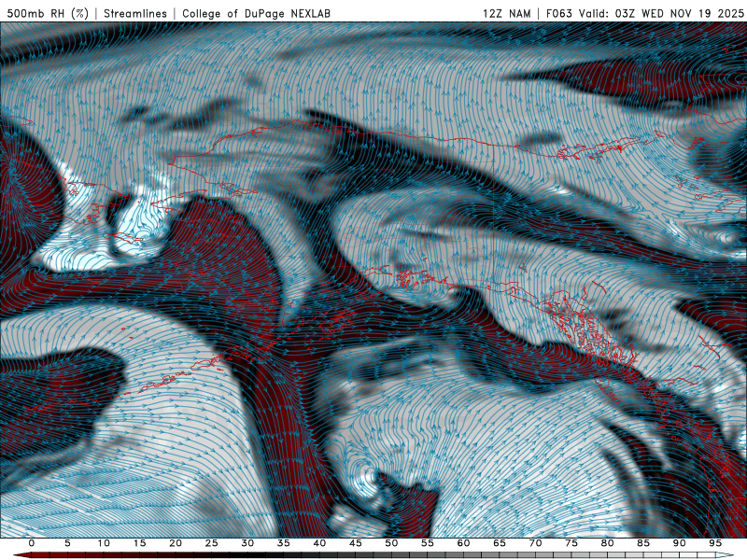Viewport: 747px width, 560px height.
Task: Click the colorbar label "65"
Action: point(500,543)
